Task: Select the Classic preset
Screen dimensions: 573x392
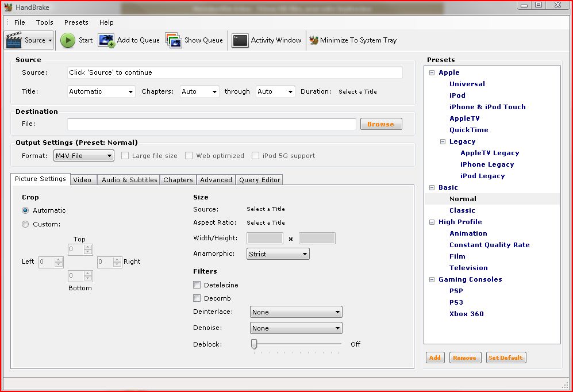Action: (x=462, y=211)
